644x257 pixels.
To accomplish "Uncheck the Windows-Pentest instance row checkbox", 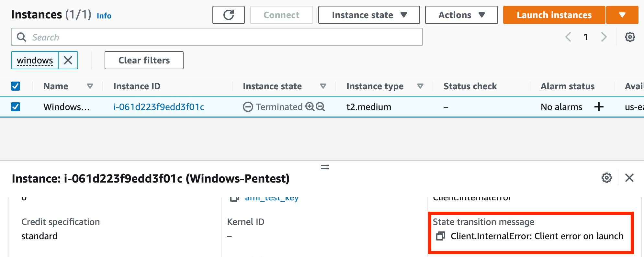I will (16, 107).
